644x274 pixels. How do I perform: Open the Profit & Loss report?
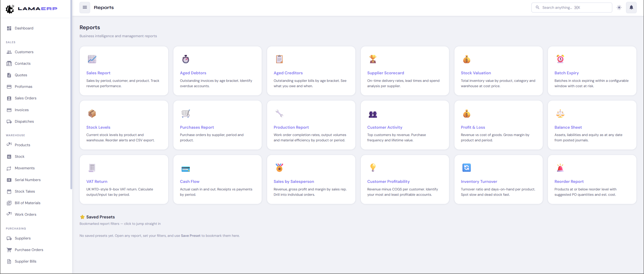coord(473,127)
